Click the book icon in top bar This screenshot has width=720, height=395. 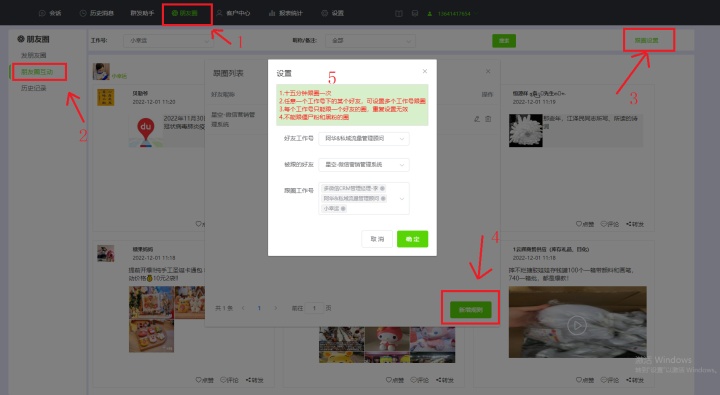(x=399, y=14)
